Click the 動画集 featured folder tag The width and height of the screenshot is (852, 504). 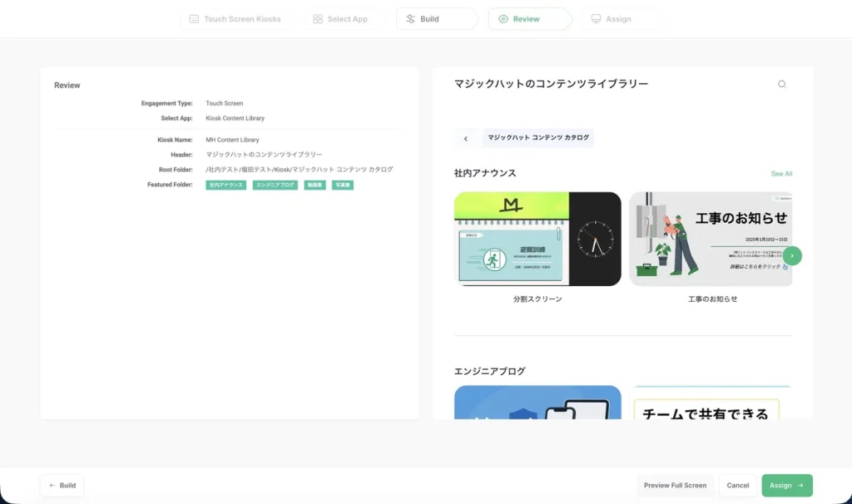coord(315,185)
